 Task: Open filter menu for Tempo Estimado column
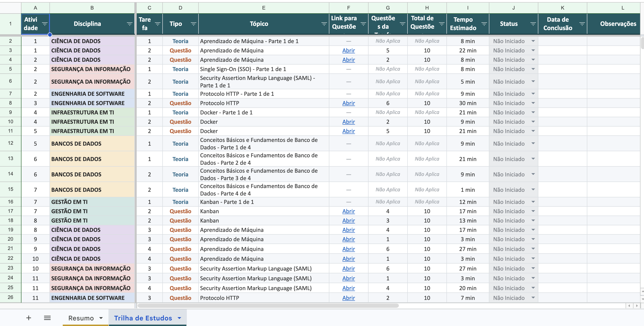[484, 24]
